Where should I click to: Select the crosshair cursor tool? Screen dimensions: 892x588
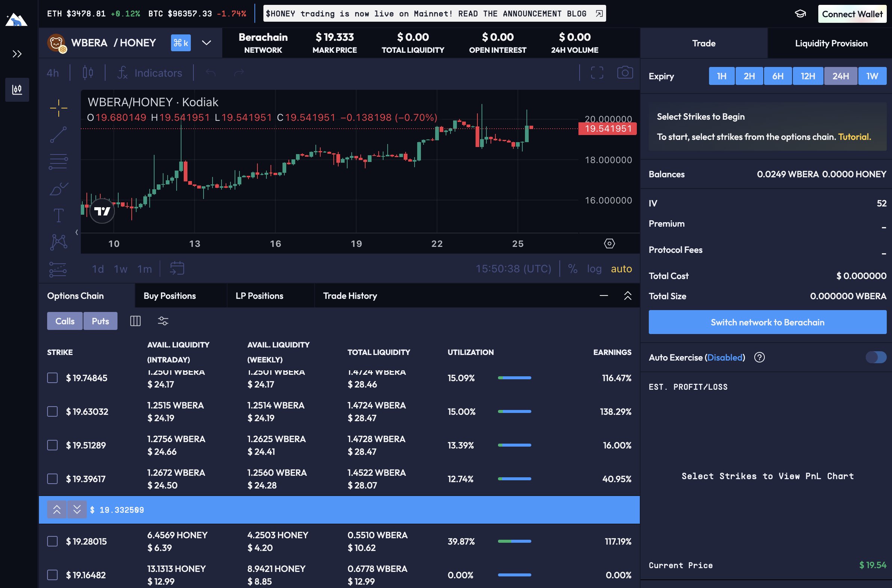click(x=58, y=108)
